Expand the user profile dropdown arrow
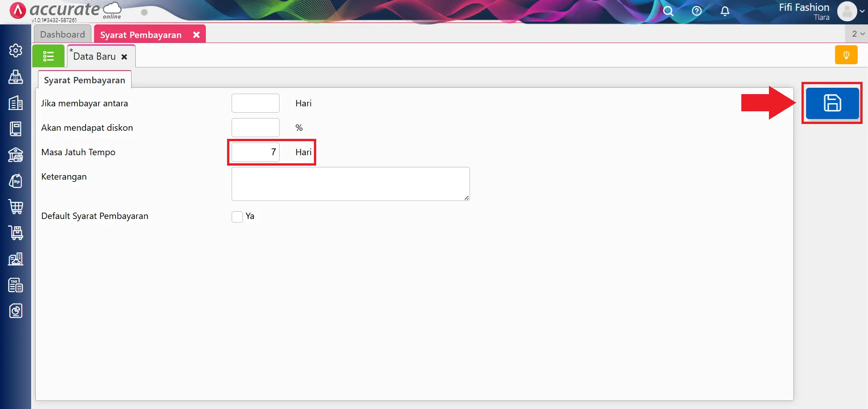Screen dimensions: 868x409 [x=862, y=11]
